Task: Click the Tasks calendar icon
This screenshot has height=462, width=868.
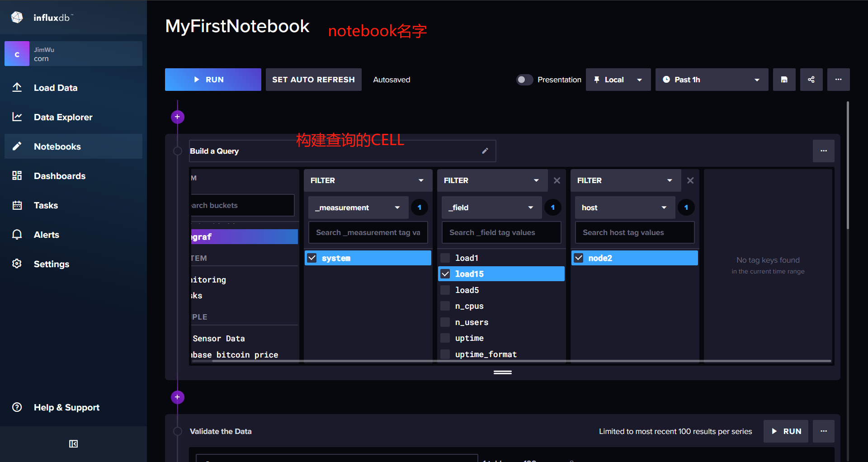Action: [17, 205]
